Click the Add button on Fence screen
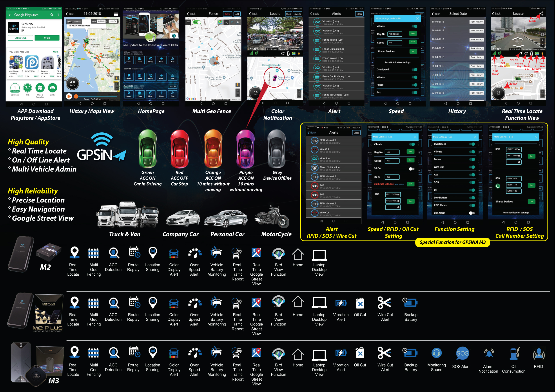This screenshot has height=392, width=555. pos(237,14)
